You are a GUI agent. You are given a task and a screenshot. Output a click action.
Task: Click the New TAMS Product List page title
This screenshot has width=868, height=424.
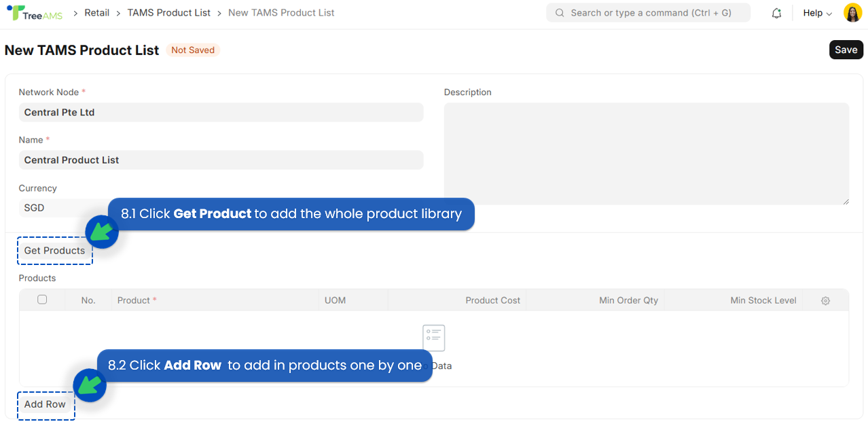(82, 50)
